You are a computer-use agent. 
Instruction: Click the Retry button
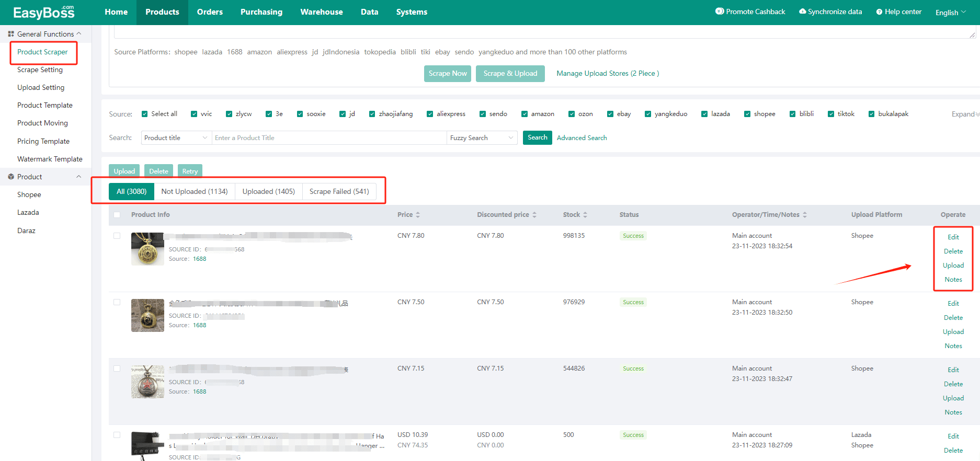190,171
